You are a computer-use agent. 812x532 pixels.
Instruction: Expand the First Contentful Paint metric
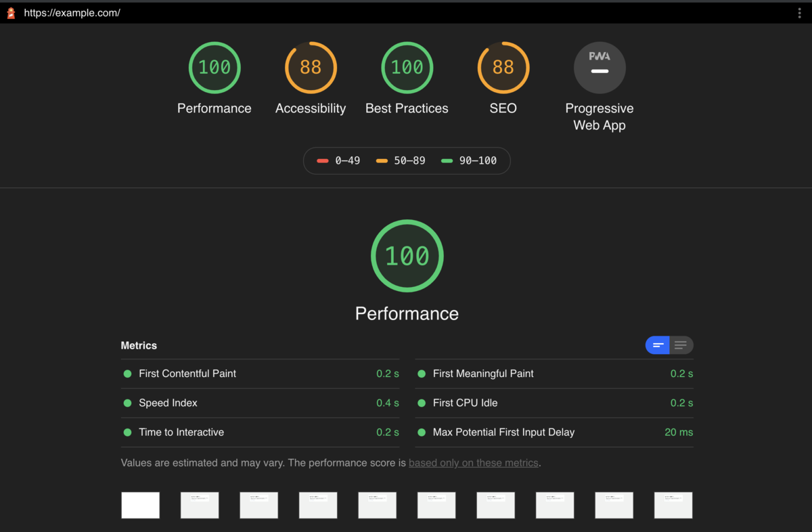click(260, 374)
